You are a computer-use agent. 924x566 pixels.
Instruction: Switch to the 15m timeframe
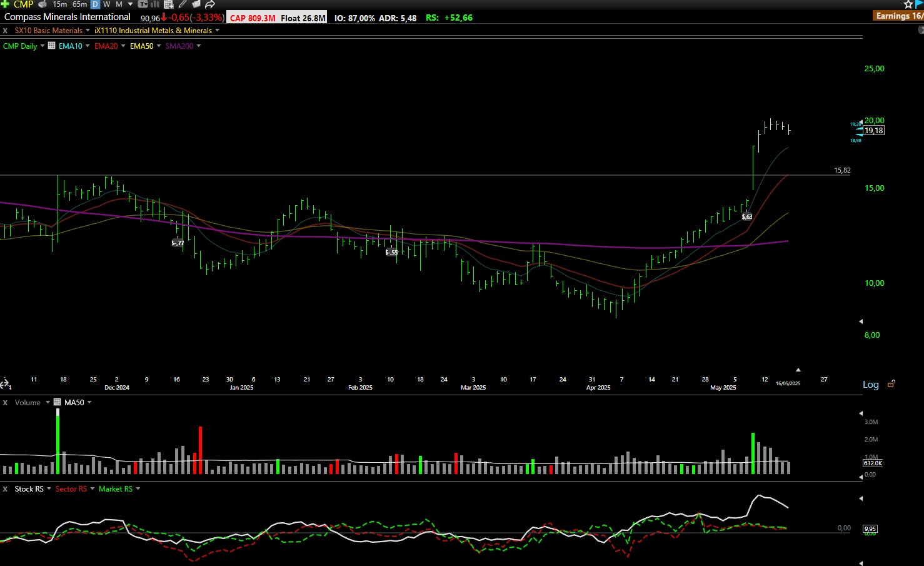tap(59, 4)
